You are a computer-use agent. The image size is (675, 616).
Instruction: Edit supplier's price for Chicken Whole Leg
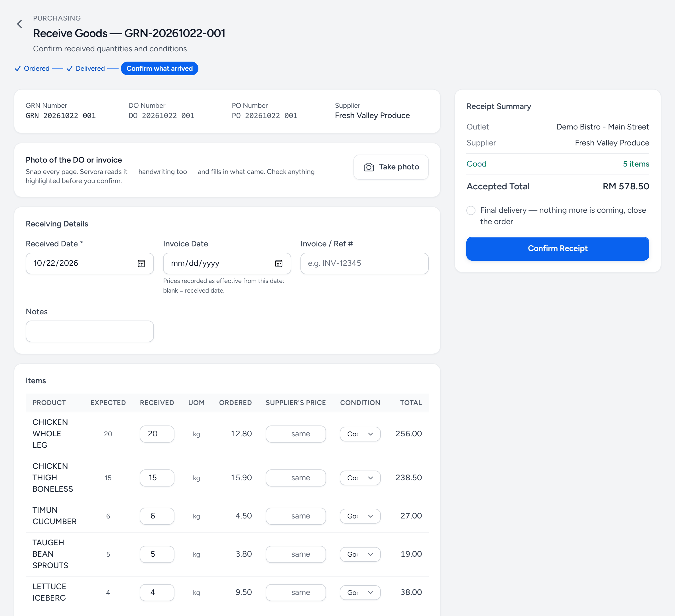tap(296, 434)
